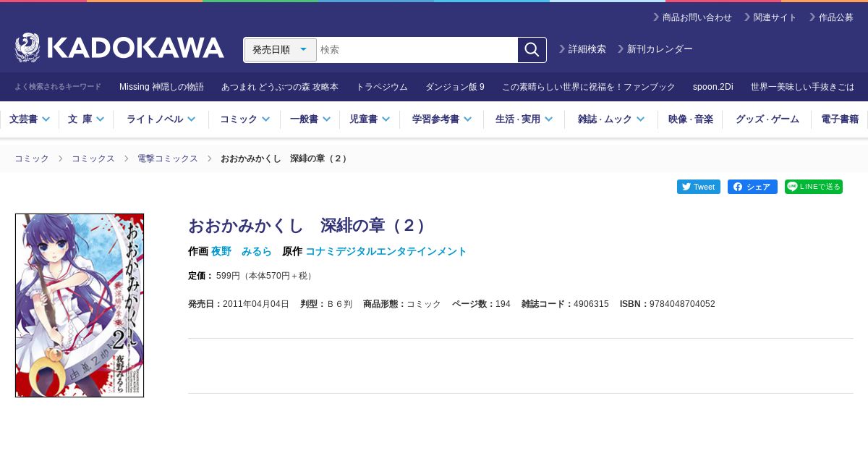Viewport: 868px width, 456px height.
Task: Select keyword トラペジウム
Action: point(382,87)
